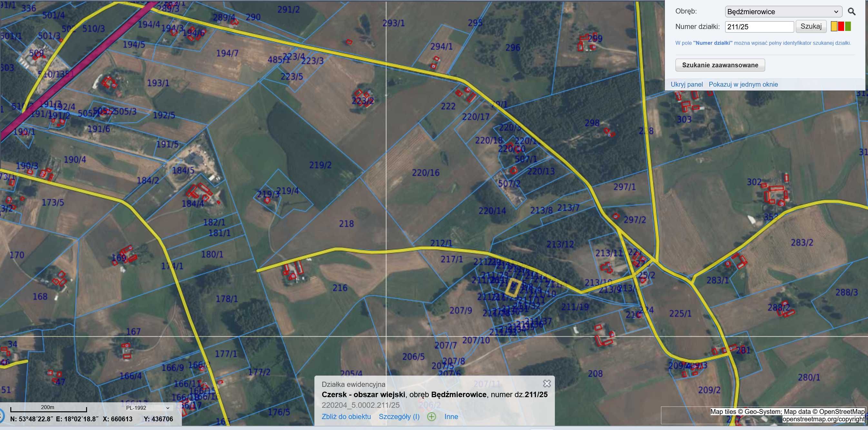Image resolution: width=868 pixels, height=430 pixels.
Task: Click parcel label 217/1 on map
Action: click(452, 259)
